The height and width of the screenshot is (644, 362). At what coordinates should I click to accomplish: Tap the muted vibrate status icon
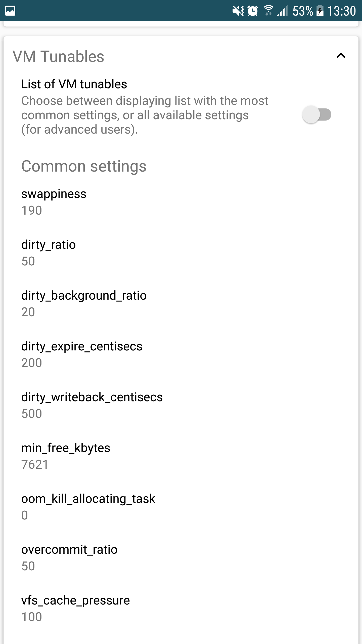pyautogui.click(x=238, y=11)
